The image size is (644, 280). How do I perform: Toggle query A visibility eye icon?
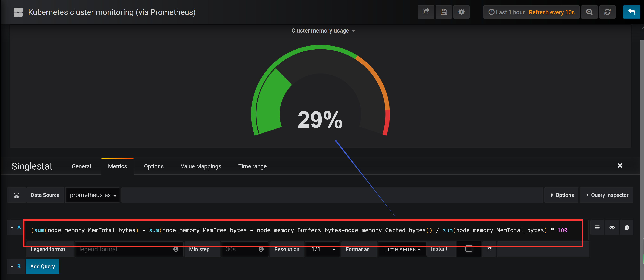[612, 227]
